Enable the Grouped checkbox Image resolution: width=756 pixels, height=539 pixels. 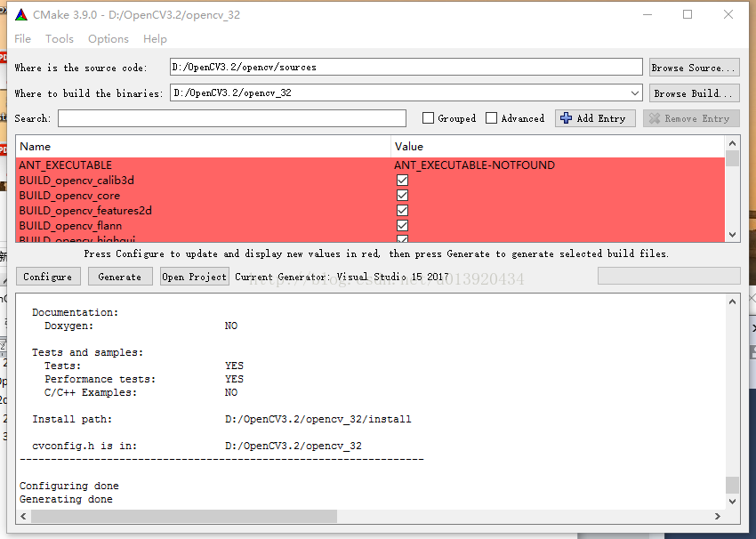(428, 118)
